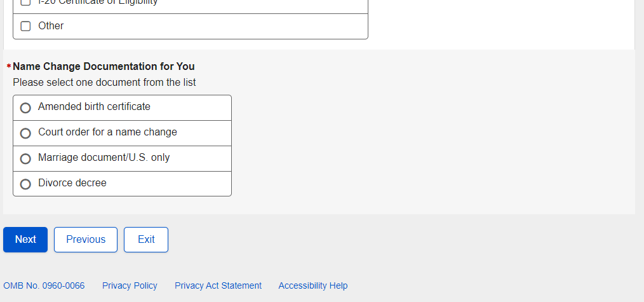
Task: Click the "Please select one document" instruction text
Action: [x=104, y=83]
